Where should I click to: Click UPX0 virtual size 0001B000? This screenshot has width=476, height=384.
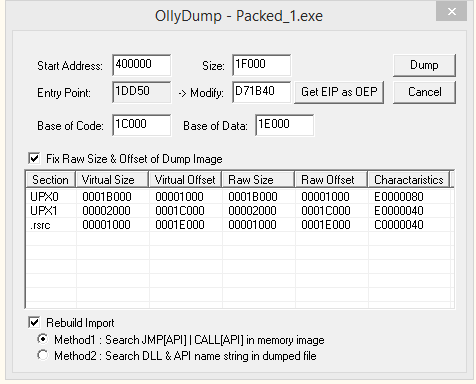107,197
